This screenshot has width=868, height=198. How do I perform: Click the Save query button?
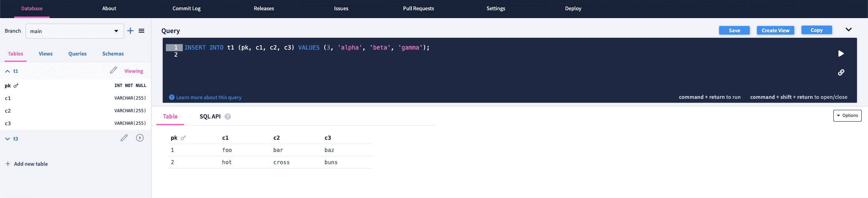pos(734,30)
